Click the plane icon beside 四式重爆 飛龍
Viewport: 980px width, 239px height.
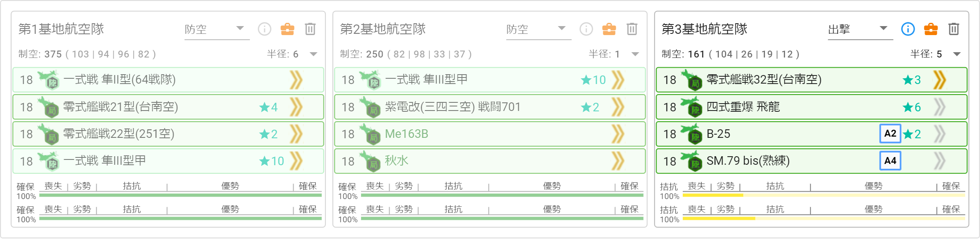[691, 107]
